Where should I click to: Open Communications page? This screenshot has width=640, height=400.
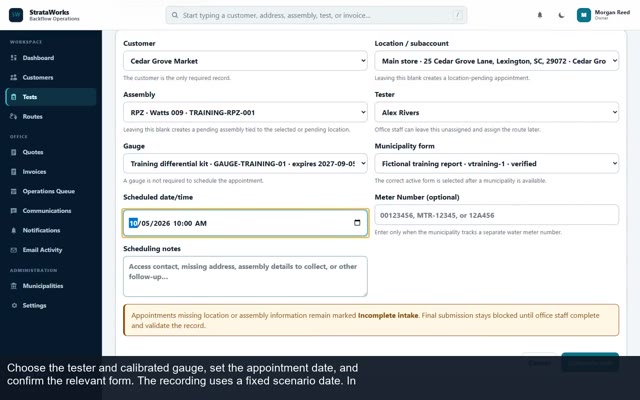tap(51, 211)
